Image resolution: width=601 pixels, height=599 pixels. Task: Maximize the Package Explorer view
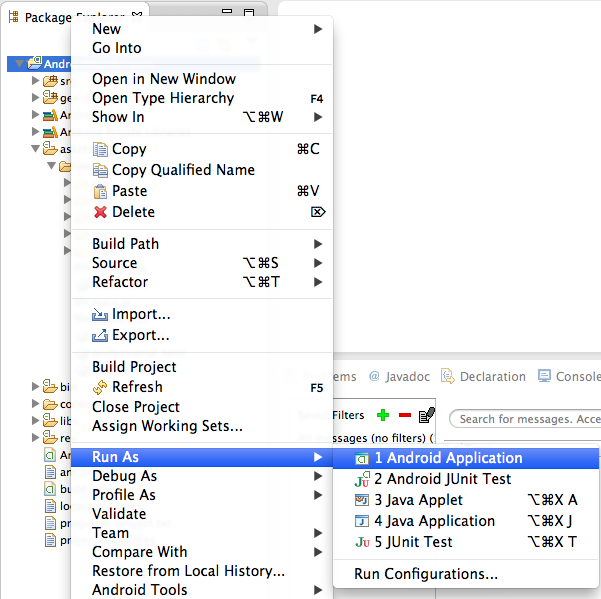click(249, 12)
